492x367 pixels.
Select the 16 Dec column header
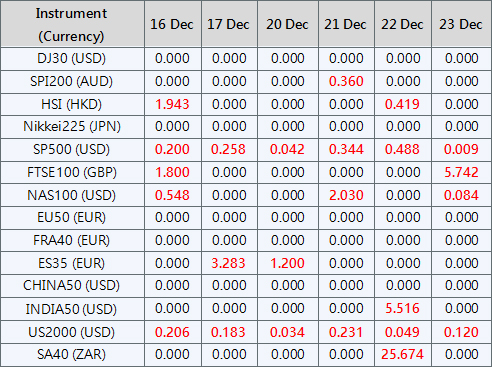(172, 24)
